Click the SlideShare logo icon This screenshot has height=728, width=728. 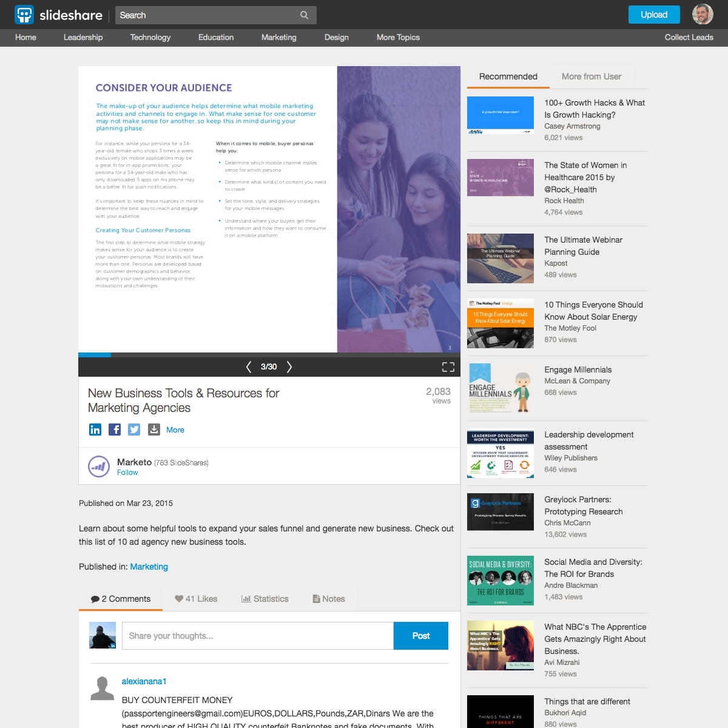24,15
